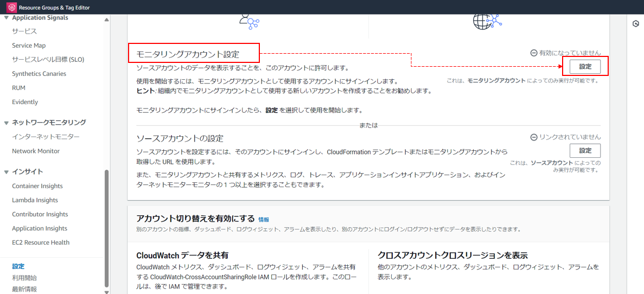Open the Resource Groups & Tag Editor shortcut label
This screenshot has width=644, height=294.
tap(54, 8)
